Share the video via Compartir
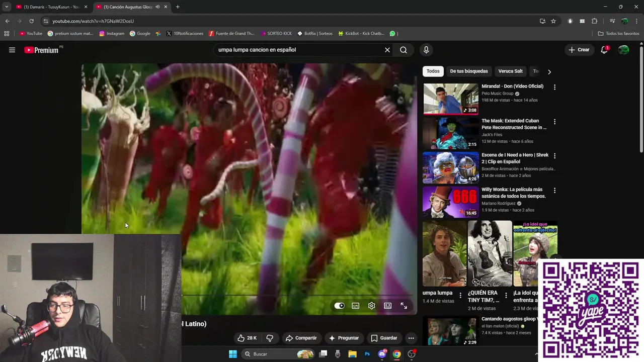Viewport: 644px width, 362px height. pyautogui.click(x=301, y=338)
